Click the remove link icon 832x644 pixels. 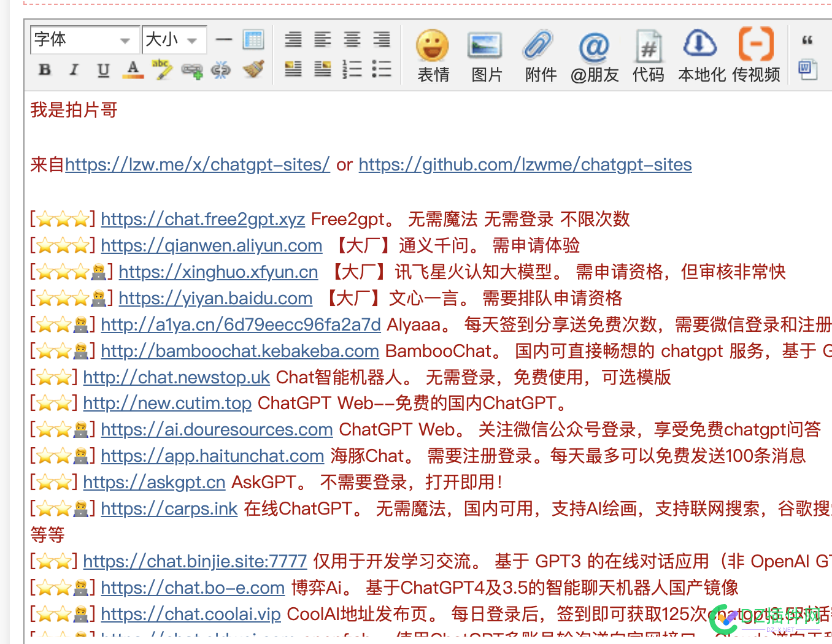(x=221, y=70)
